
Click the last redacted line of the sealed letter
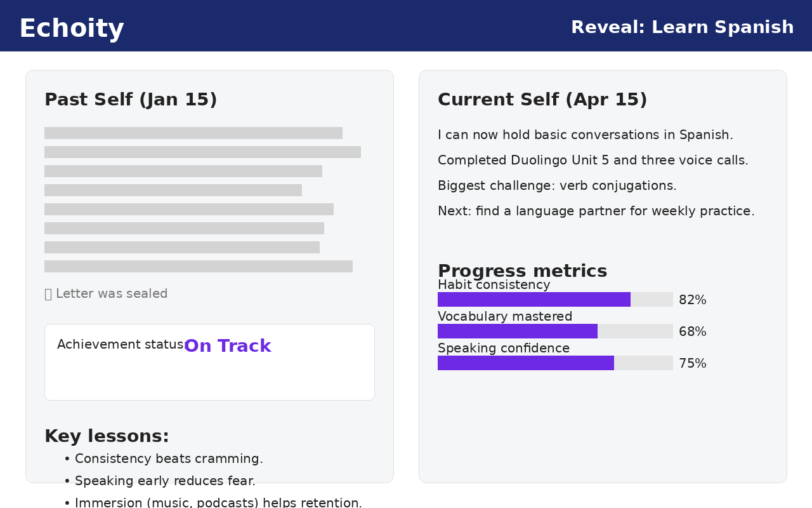point(199,267)
